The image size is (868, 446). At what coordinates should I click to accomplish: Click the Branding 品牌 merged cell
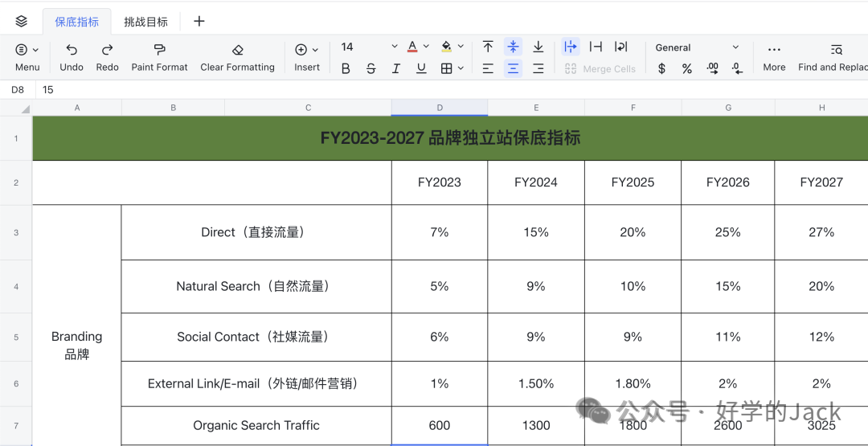point(77,346)
